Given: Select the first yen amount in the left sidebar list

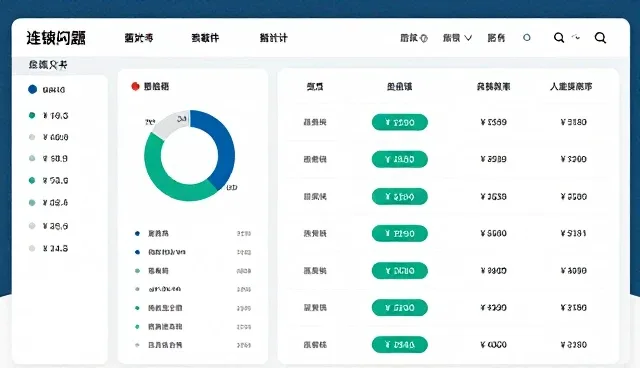Looking at the screenshot, I should click(x=56, y=115).
